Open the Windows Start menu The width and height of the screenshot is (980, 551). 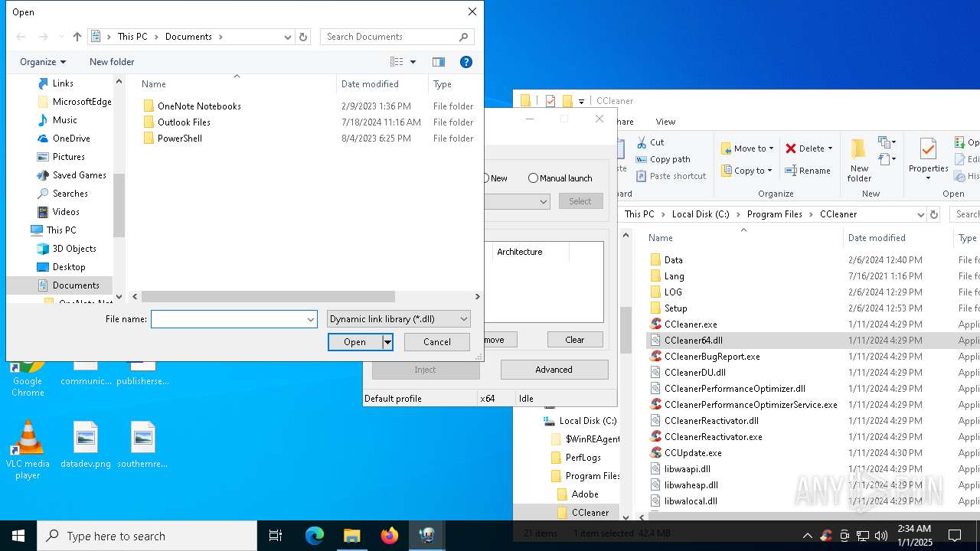[18, 536]
